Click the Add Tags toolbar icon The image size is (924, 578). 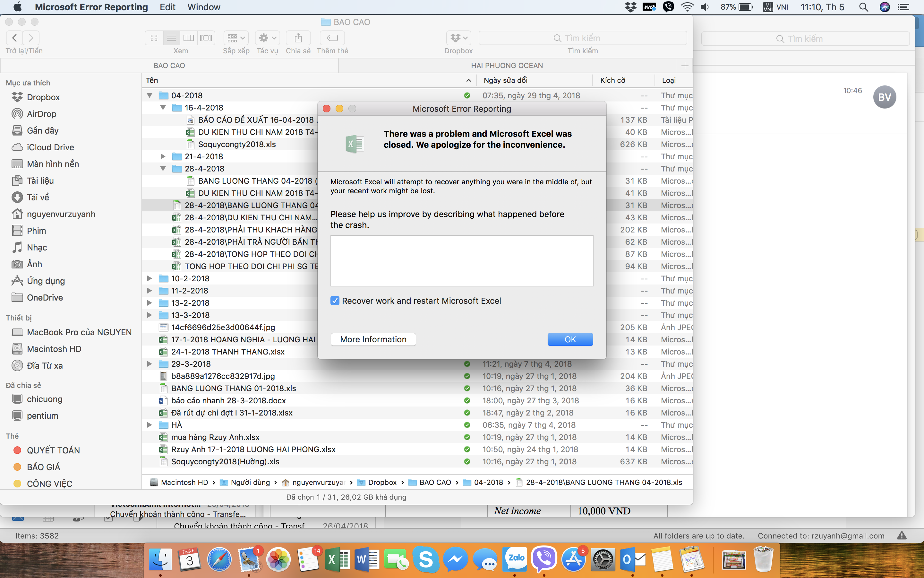click(x=332, y=38)
